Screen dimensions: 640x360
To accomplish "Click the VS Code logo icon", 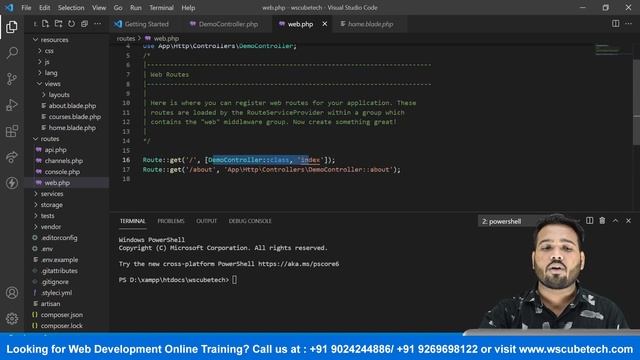I will (9, 8).
